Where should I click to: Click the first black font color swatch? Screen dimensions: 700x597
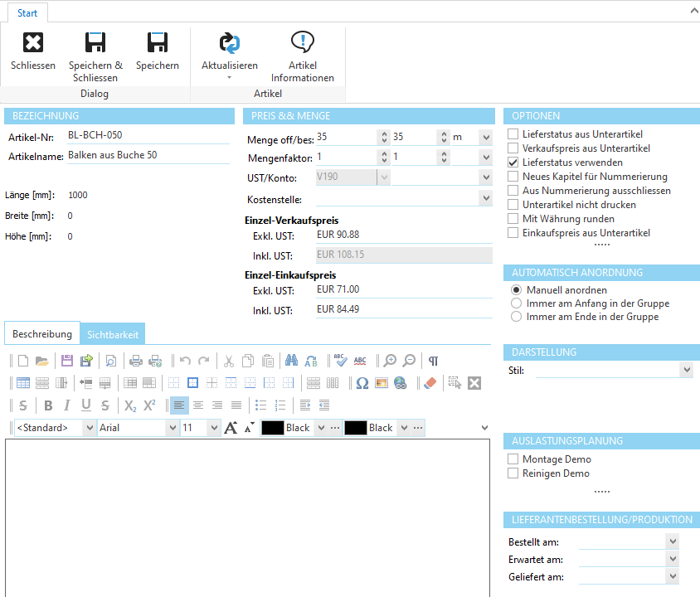(273, 428)
